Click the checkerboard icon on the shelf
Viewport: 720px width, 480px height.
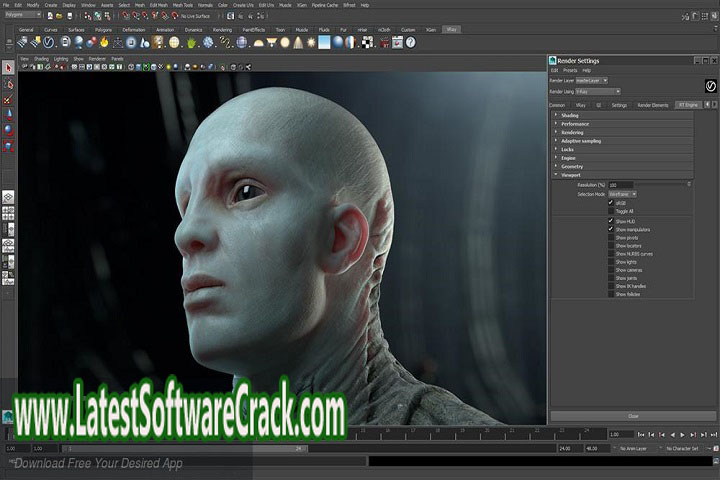click(368, 43)
